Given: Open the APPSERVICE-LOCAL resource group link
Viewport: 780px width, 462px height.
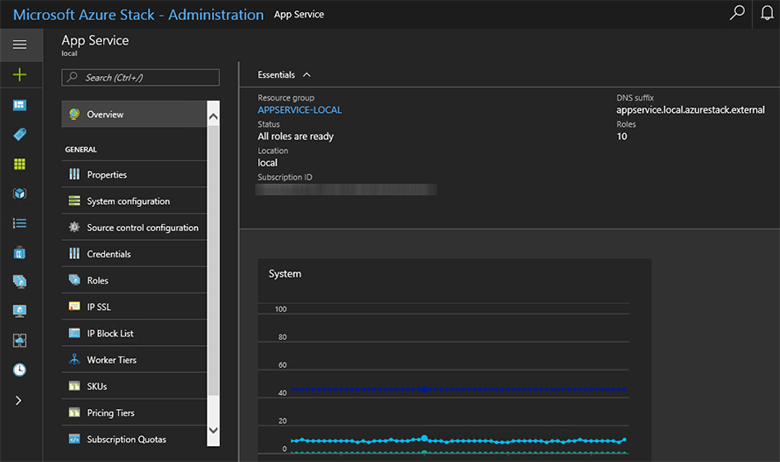Looking at the screenshot, I should pyautogui.click(x=301, y=110).
